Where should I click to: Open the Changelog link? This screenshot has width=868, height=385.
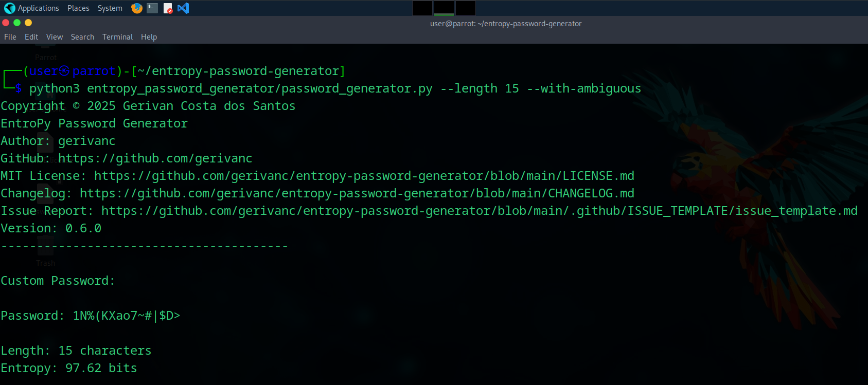(x=356, y=193)
